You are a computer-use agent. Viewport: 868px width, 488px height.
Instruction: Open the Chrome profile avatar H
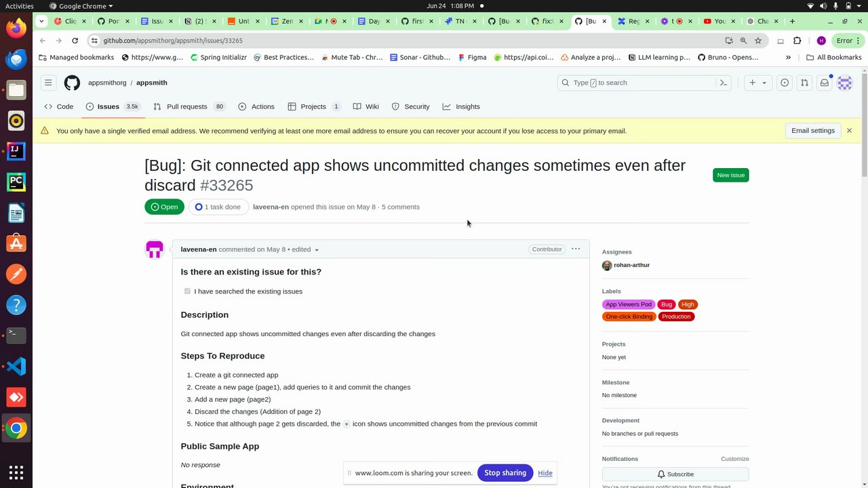[x=821, y=41]
